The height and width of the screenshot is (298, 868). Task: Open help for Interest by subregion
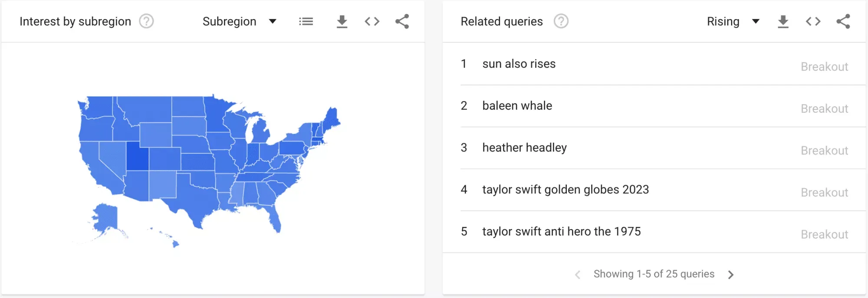click(x=146, y=21)
